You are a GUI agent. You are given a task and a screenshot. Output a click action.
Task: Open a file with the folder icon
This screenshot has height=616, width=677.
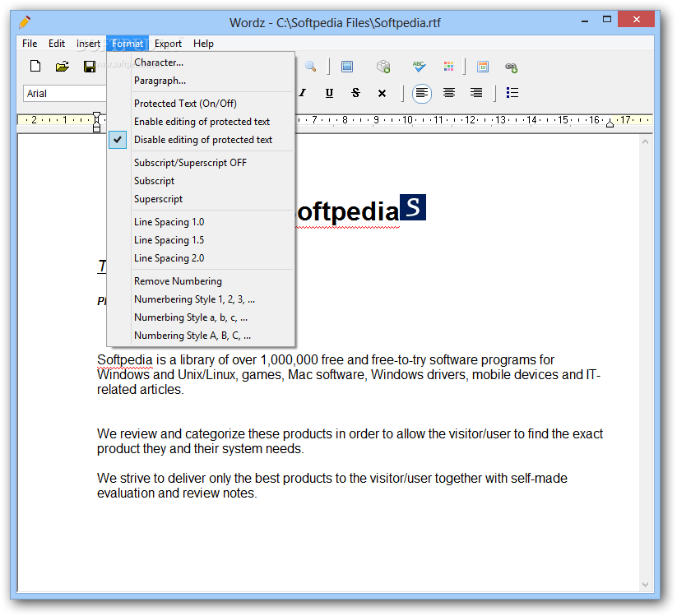[63, 66]
